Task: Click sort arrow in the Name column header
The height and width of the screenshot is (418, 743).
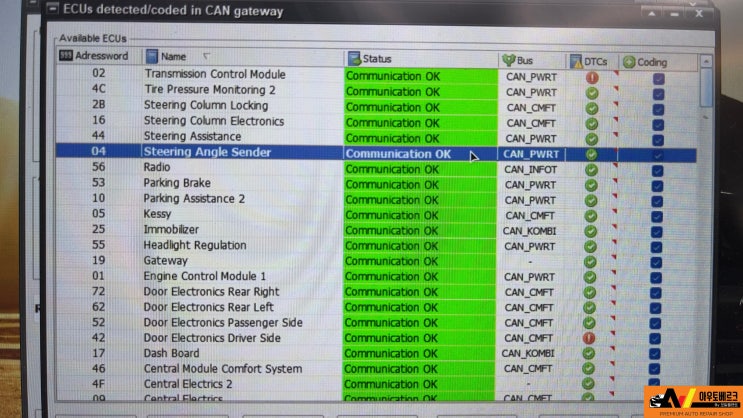Action: [x=206, y=56]
